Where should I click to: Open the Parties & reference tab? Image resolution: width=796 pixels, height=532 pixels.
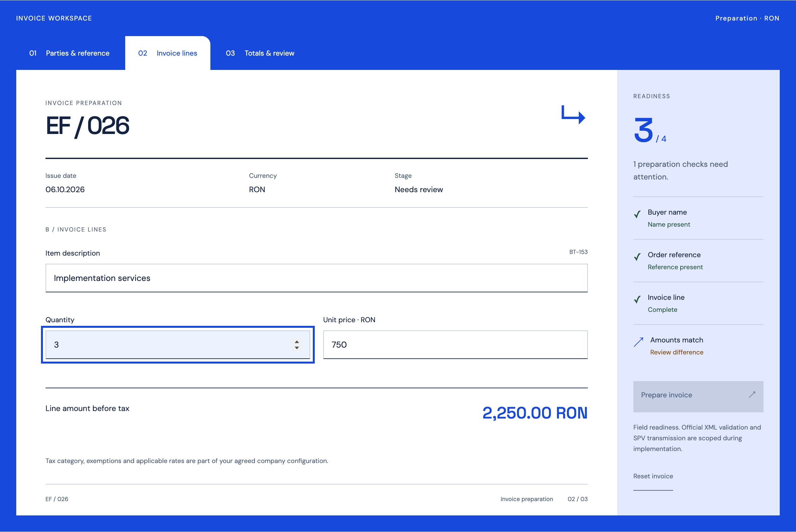pos(69,53)
